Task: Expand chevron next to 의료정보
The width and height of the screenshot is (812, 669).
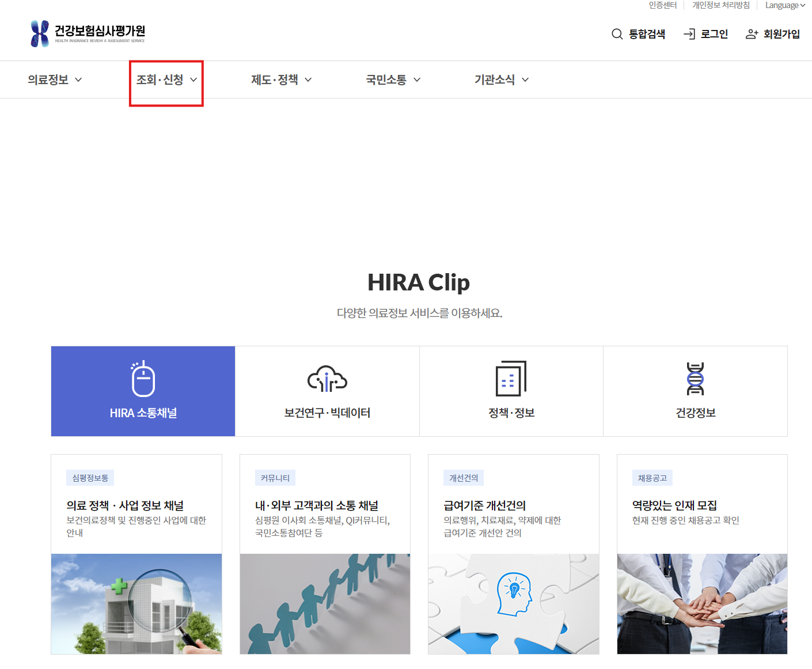Action: (78, 80)
